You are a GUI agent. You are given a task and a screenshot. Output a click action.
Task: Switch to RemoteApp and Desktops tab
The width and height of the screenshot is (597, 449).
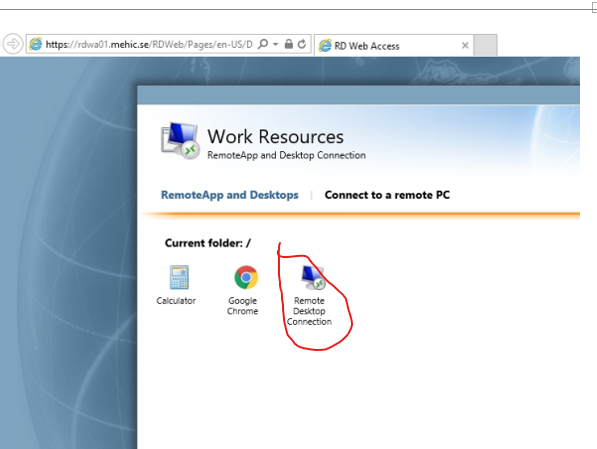tap(230, 195)
